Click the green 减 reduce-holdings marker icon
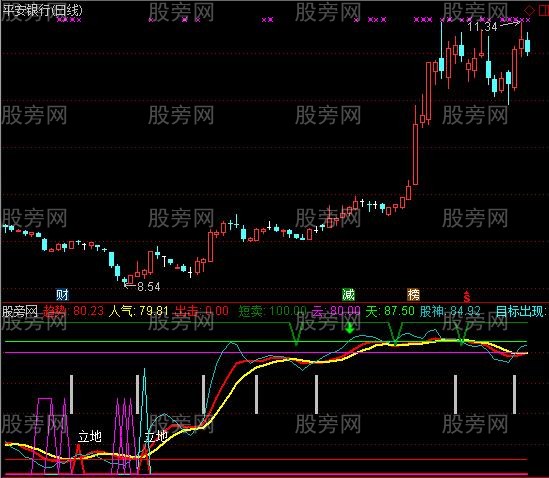The height and width of the screenshot is (478, 549). point(348,295)
